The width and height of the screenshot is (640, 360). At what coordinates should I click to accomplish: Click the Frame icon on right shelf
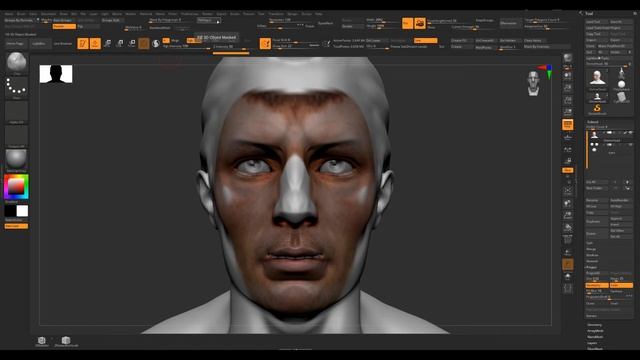[568, 191]
